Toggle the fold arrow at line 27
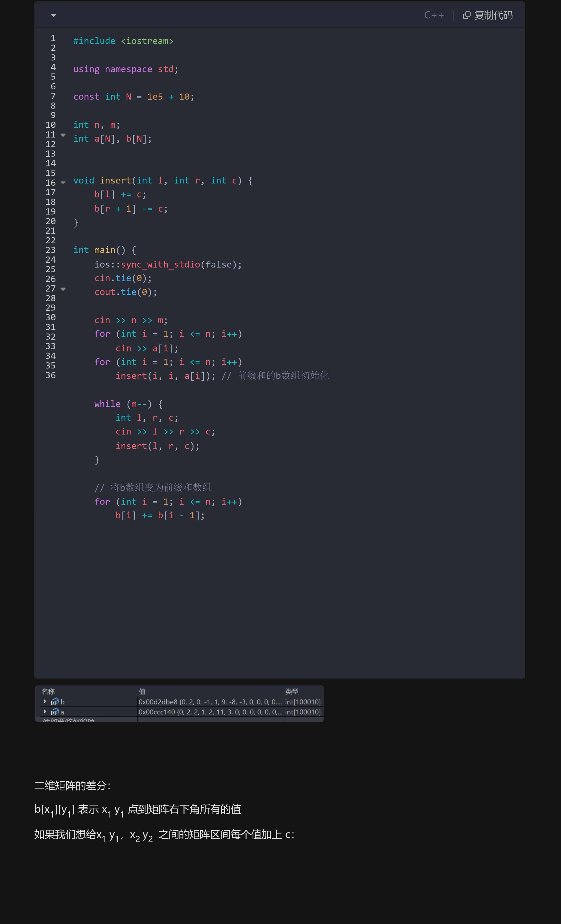Screen dimensions: 561x924 [x=63, y=289]
